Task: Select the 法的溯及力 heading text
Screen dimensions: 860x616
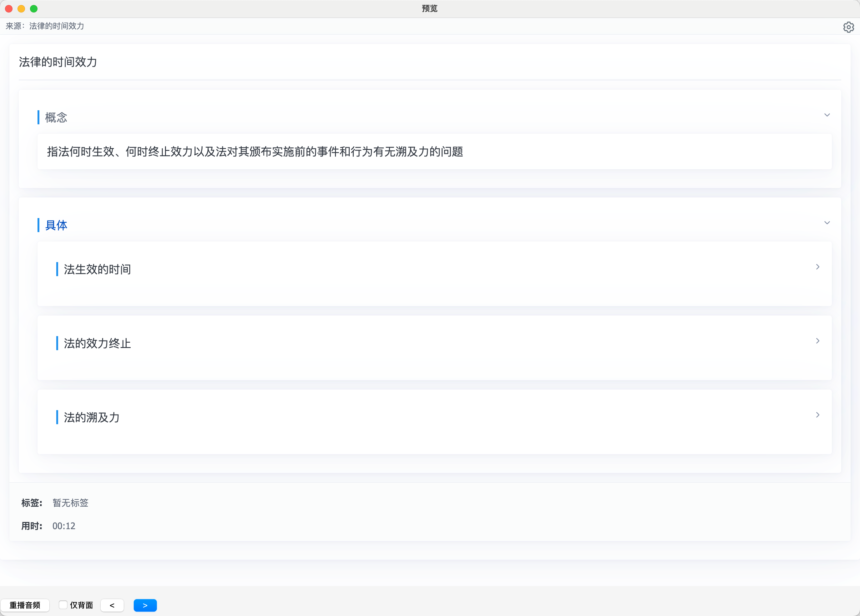Action: pos(92,417)
